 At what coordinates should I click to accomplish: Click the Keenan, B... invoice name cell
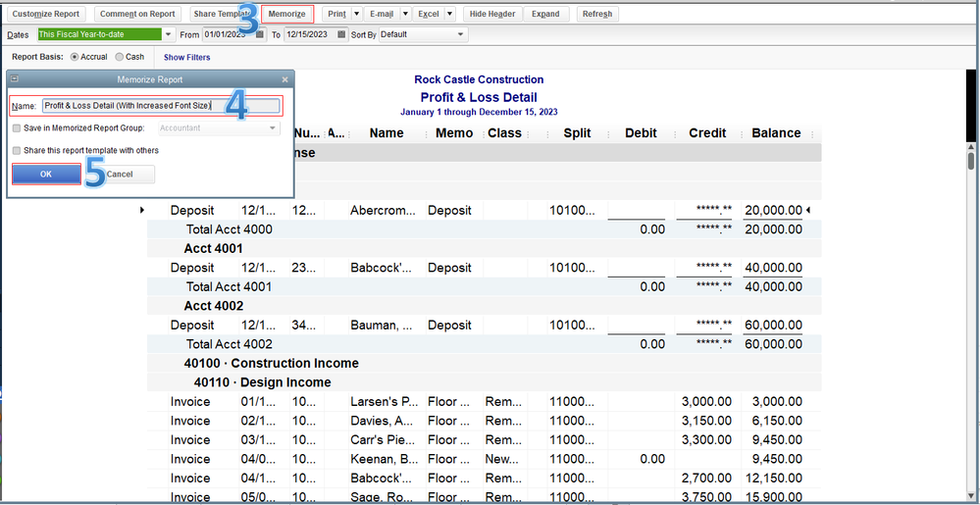click(384, 459)
